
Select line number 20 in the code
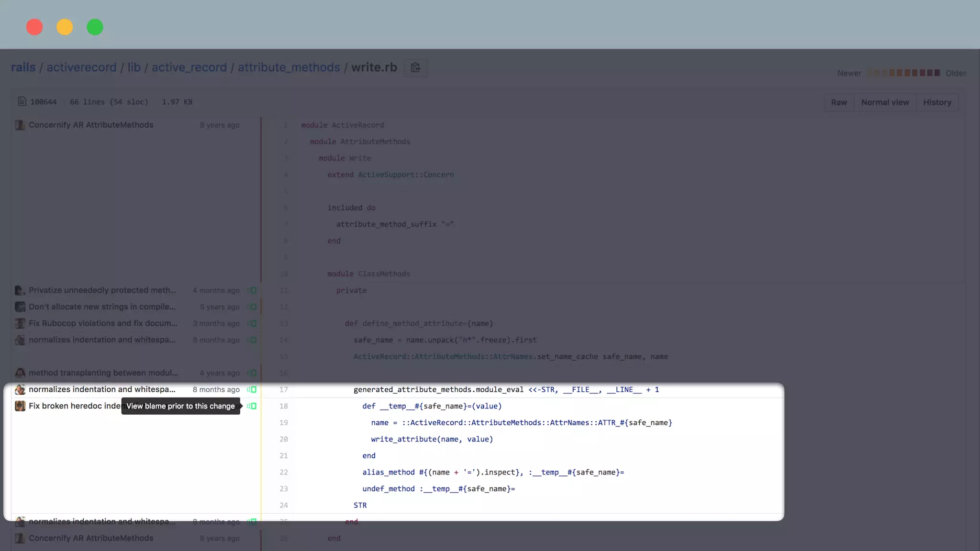click(x=283, y=439)
